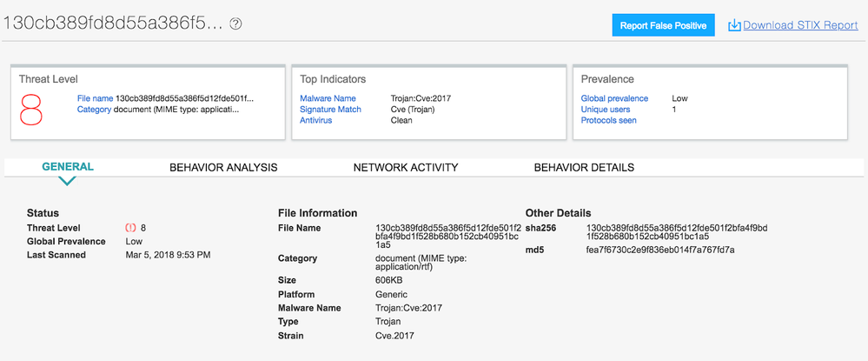Open the Global prevalence link

[614, 98]
